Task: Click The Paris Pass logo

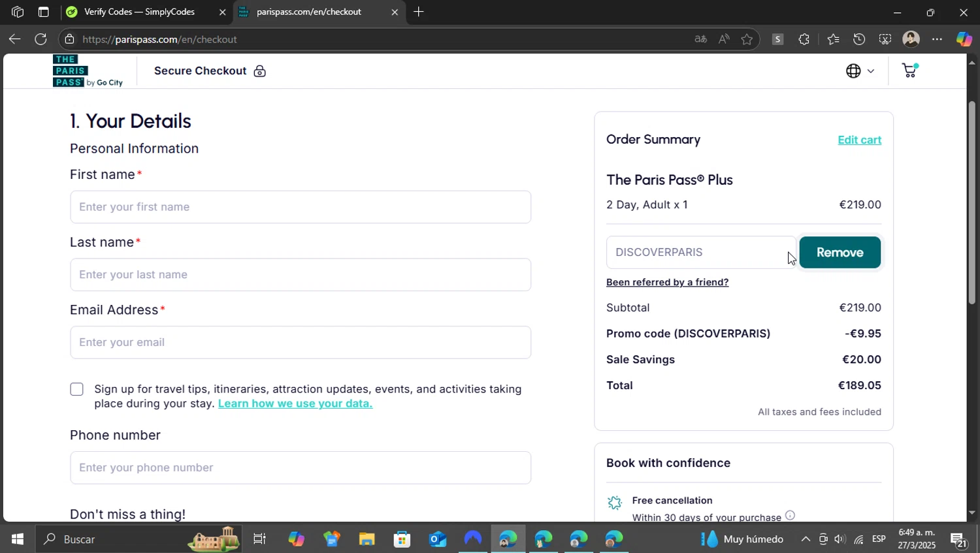Action: coord(88,71)
